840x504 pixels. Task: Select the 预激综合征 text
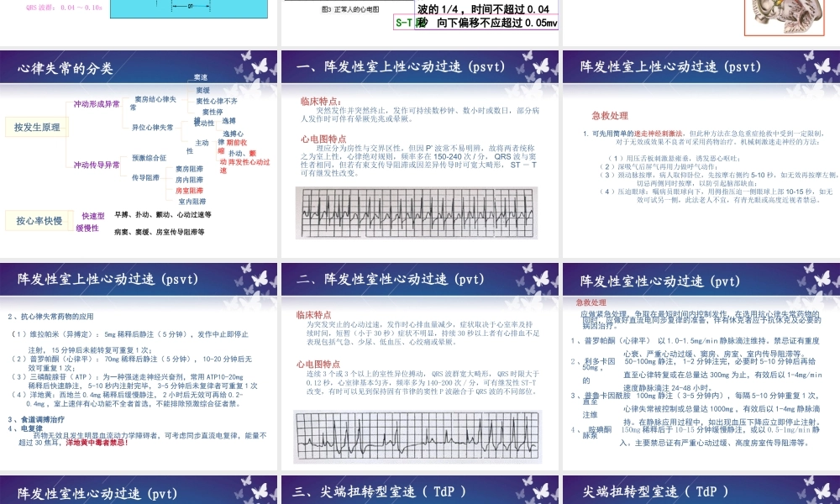(x=149, y=158)
